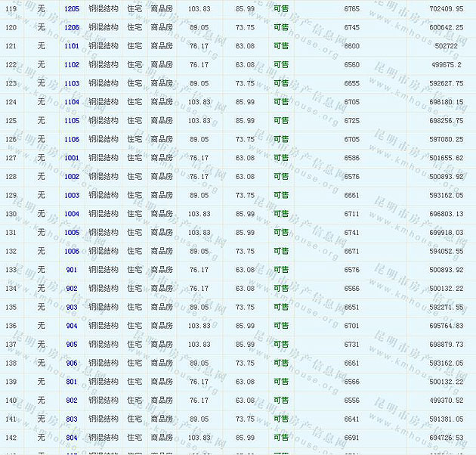This screenshot has width=476, height=455.
Task: Open room 1001 details
Action: click(72, 158)
